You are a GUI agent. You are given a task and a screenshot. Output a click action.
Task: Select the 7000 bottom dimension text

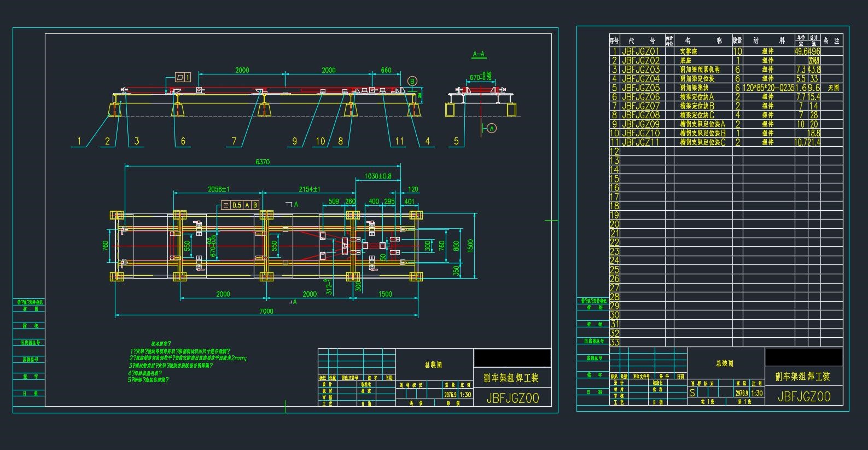[x=266, y=311]
